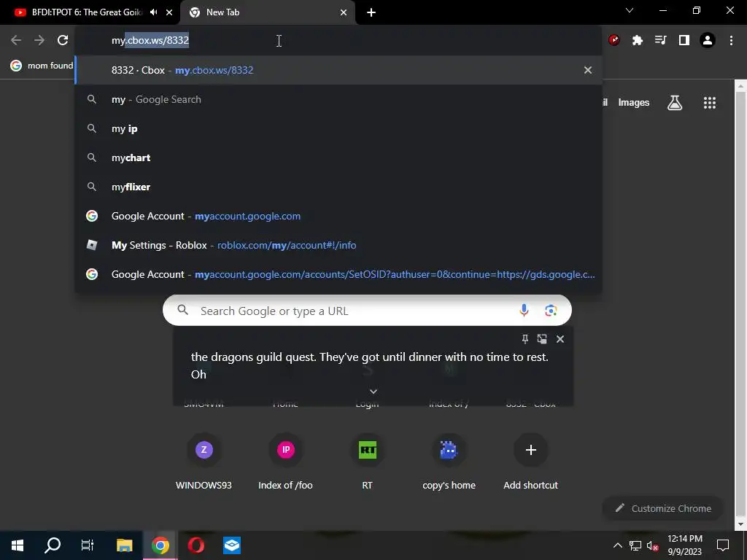Open the 'mom found' bookmark

[42, 66]
